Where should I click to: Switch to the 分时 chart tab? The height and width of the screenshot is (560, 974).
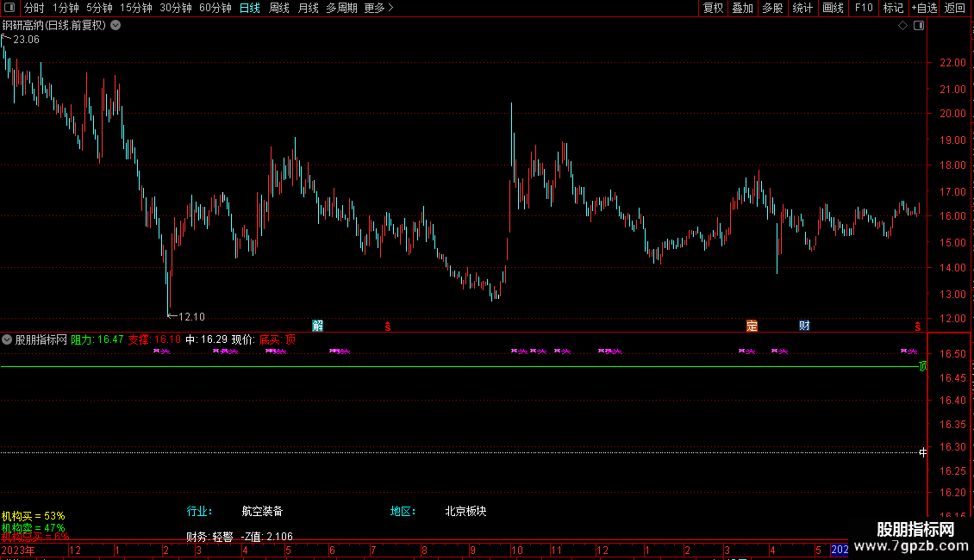tap(34, 8)
